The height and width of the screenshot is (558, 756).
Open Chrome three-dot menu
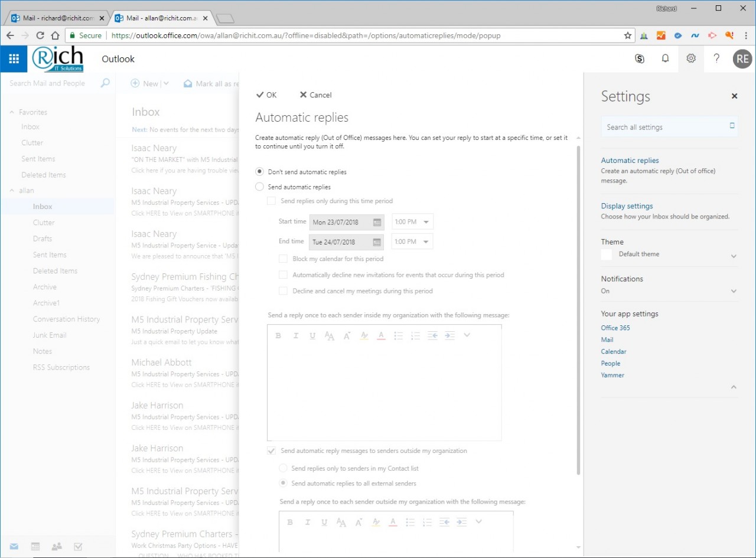[746, 35]
